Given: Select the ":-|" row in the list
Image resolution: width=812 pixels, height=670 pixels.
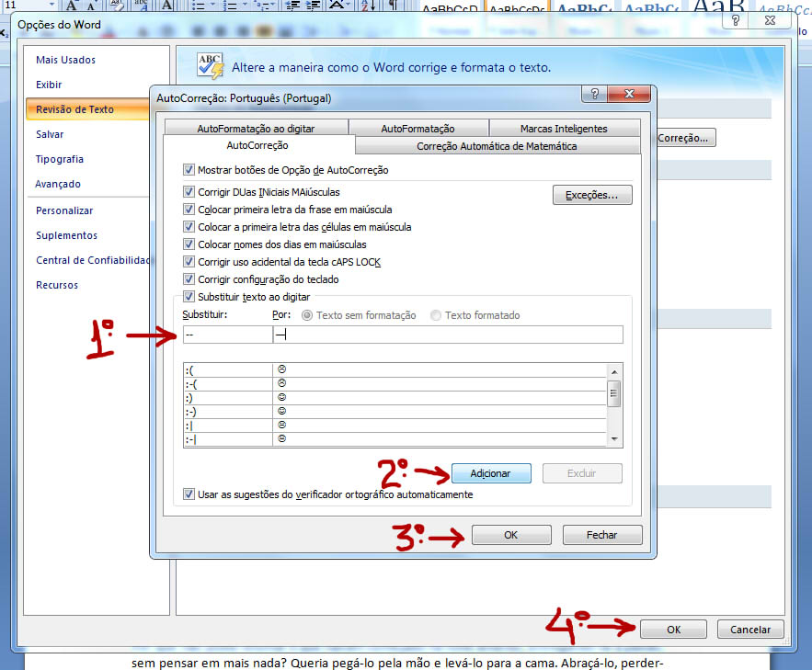Looking at the screenshot, I should (395, 438).
